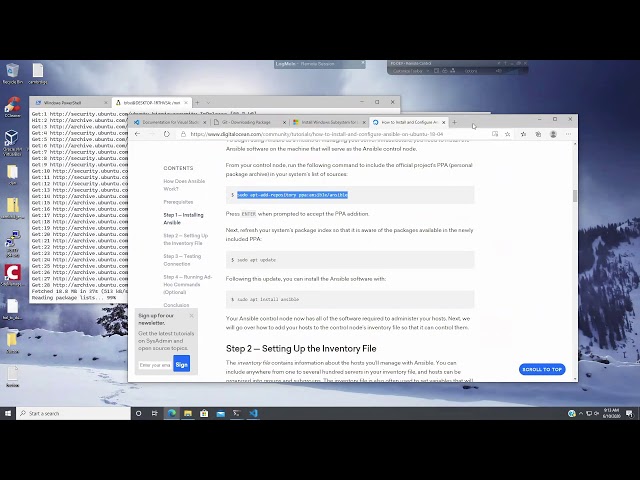Open File Explorer from the taskbar

point(188,413)
